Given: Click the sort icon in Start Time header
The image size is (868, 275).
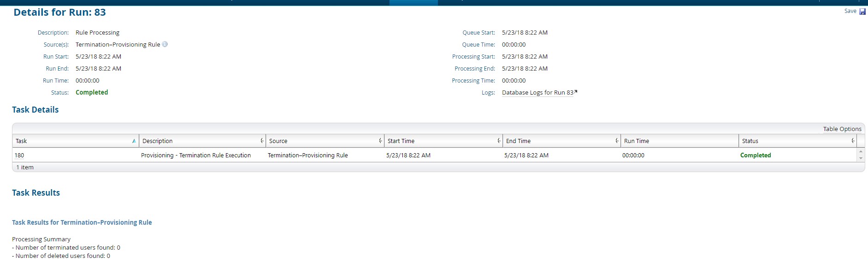Looking at the screenshot, I should tap(499, 141).
